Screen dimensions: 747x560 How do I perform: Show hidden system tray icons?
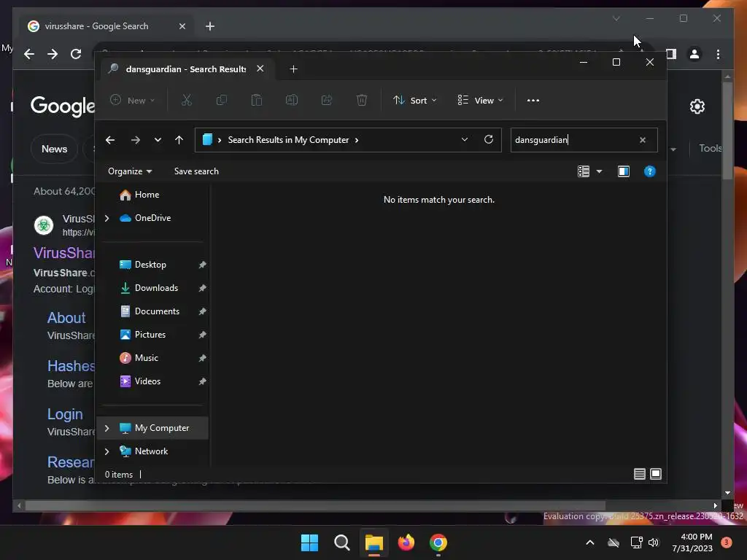589,542
